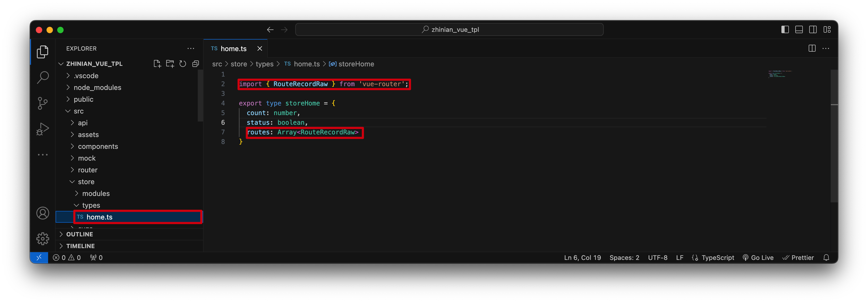Viewport: 868px width, 303px height.
Task: Open notifications bell in status bar
Action: tap(826, 257)
